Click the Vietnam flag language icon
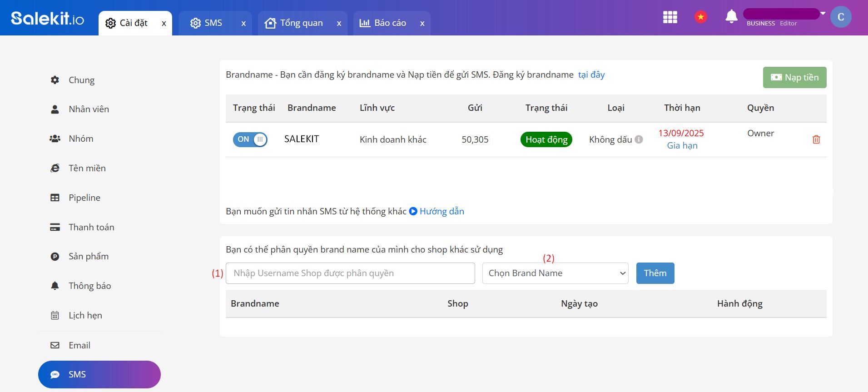This screenshot has height=392, width=868. tap(701, 17)
